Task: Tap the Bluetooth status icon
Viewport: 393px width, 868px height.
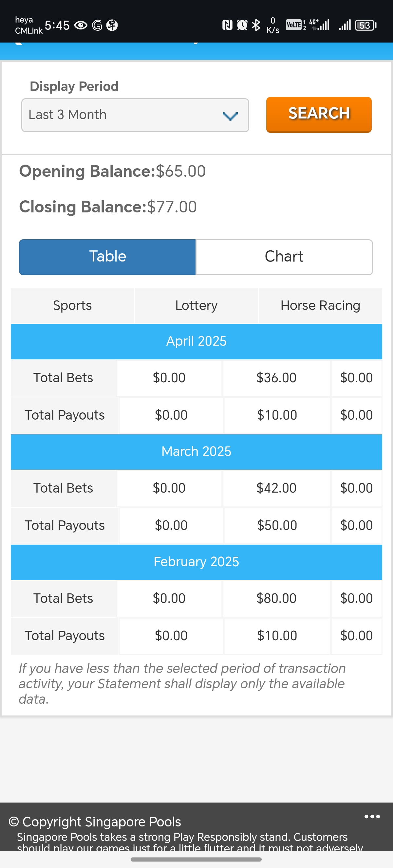Action: (x=256, y=25)
